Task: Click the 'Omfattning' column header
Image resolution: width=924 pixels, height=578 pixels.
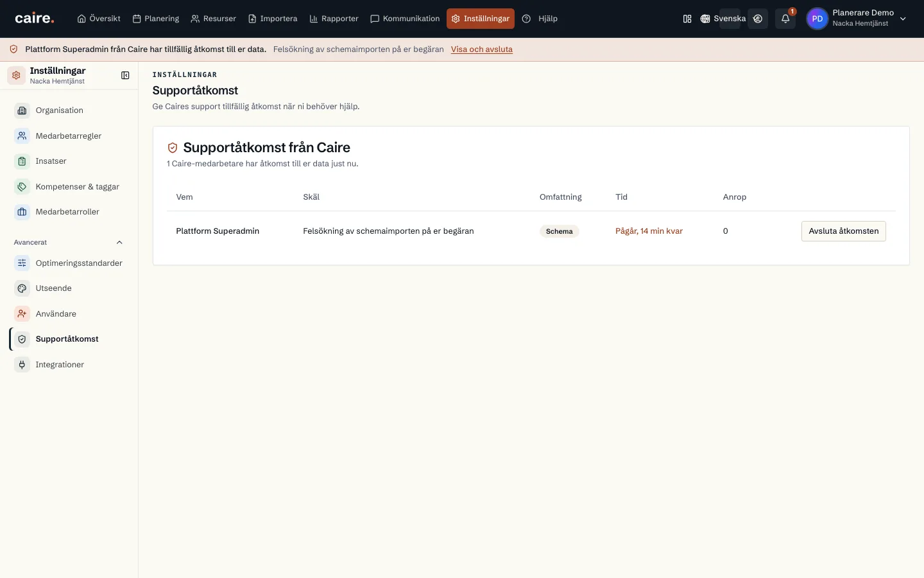Action: point(561,197)
